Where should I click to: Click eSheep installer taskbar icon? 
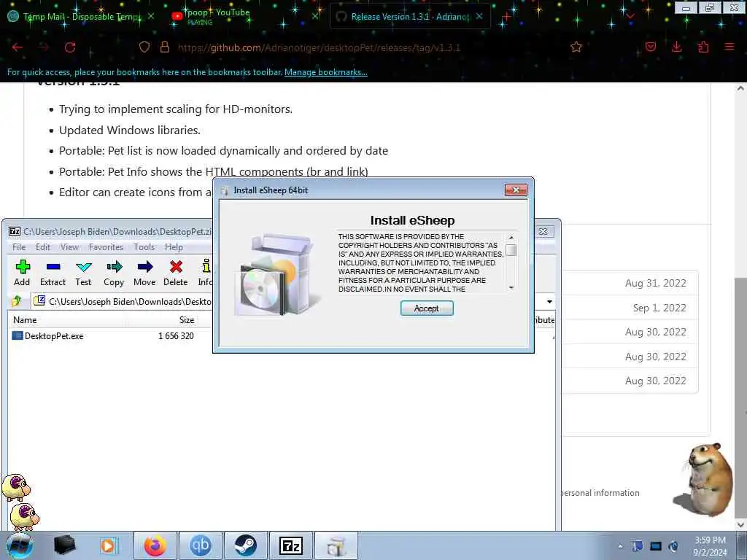tap(336, 545)
